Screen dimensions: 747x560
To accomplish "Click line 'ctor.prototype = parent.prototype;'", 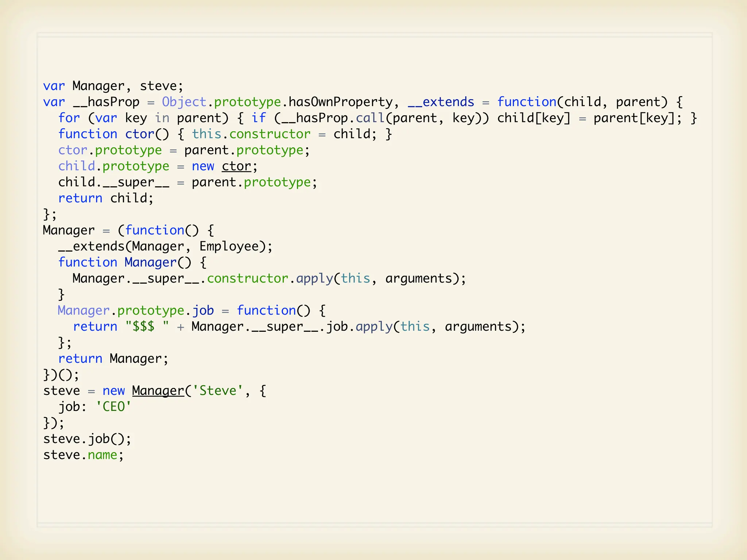I will [184, 150].
